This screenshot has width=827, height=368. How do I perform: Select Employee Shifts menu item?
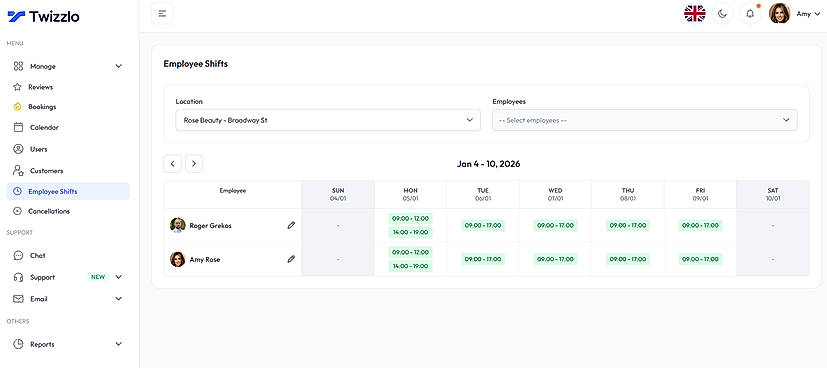68,191
